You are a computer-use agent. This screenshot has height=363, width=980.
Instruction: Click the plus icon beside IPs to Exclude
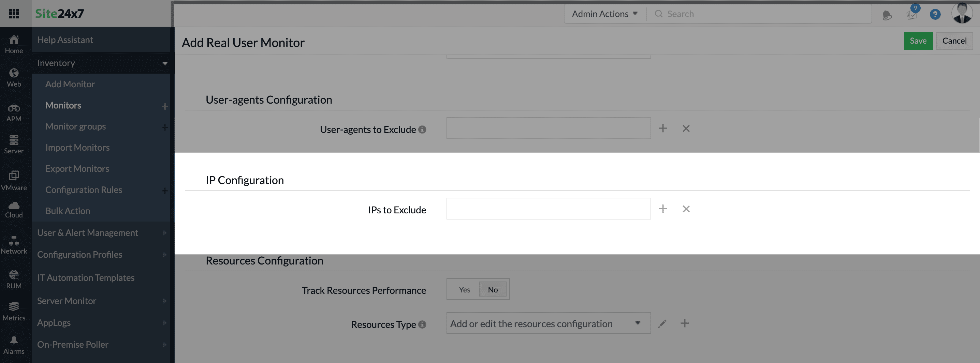pyautogui.click(x=663, y=209)
